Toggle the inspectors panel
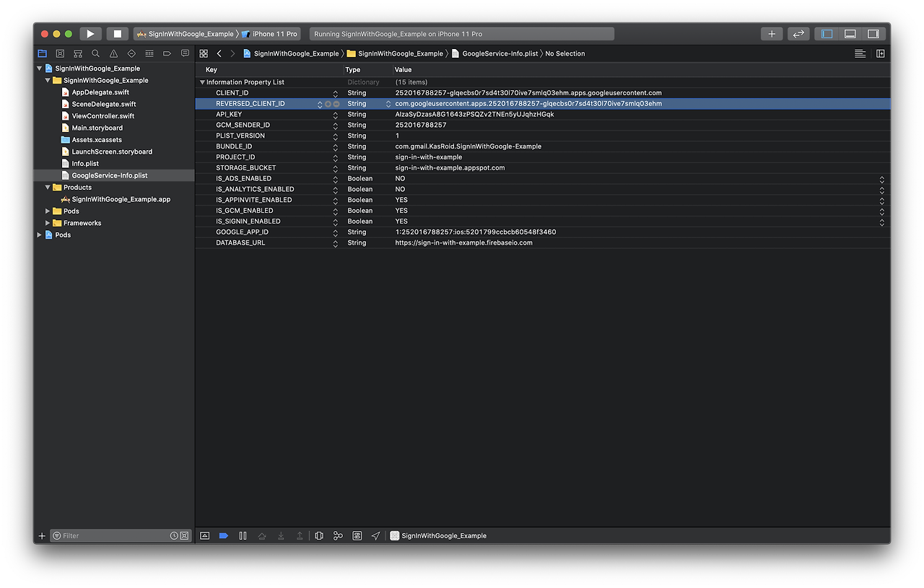 click(873, 34)
